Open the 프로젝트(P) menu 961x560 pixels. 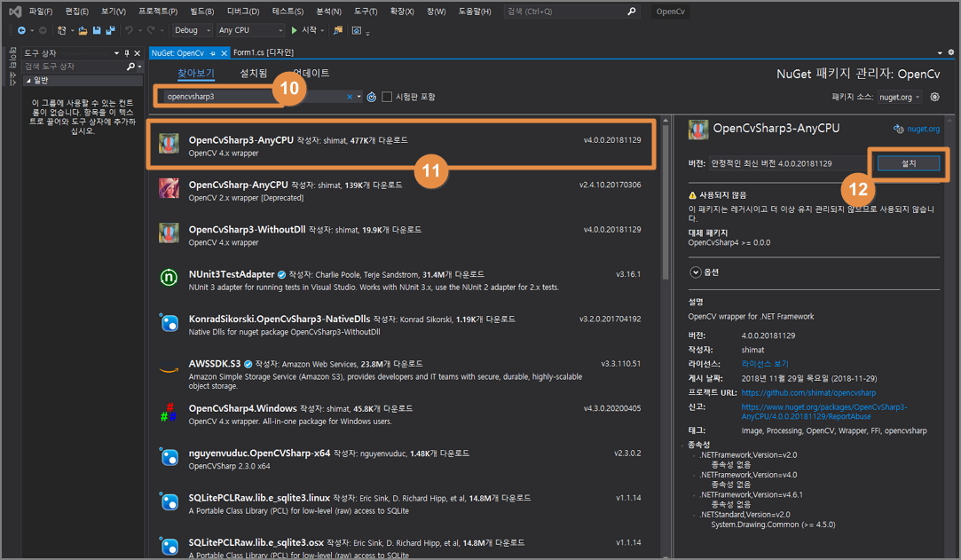coord(158,11)
